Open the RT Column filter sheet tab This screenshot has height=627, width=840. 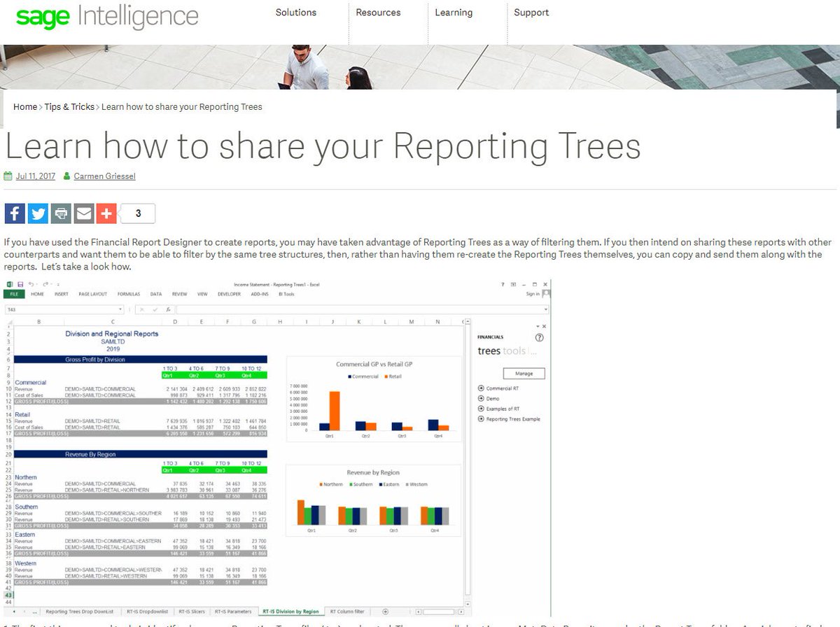point(347,612)
